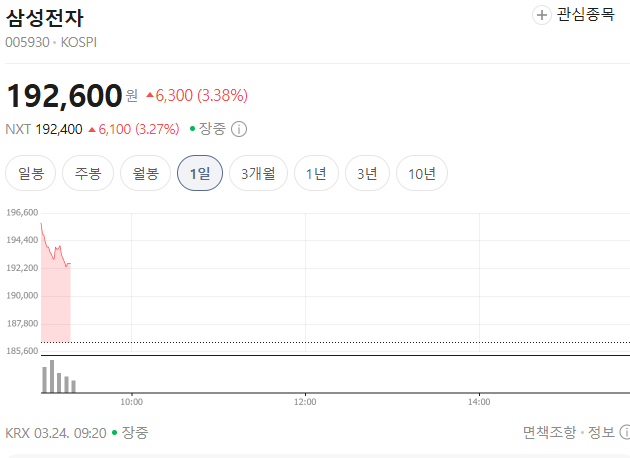Select the 10년 chart period
The height and width of the screenshot is (458, 630).
422,174
